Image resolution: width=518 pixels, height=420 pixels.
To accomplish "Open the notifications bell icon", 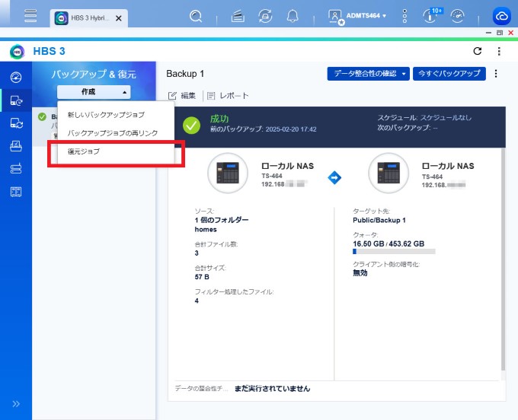I will coord(293,16).
